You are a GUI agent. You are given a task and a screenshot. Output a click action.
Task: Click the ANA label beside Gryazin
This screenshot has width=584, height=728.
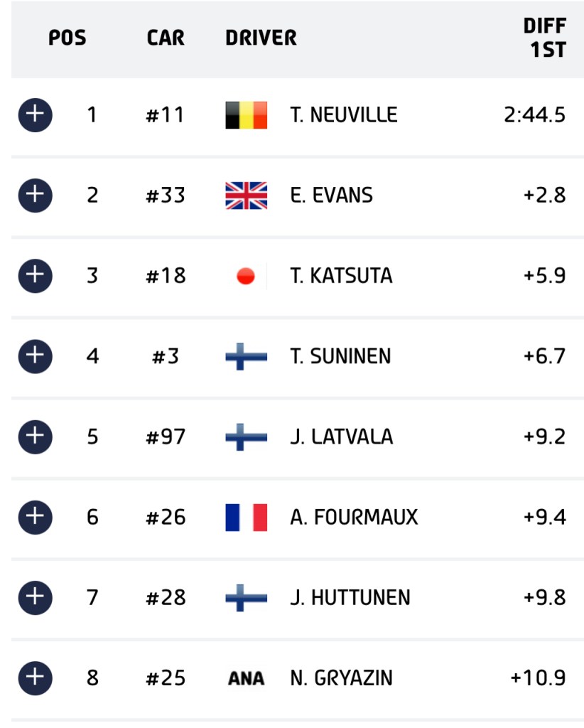pyautogui.click(x=247, y=678)
